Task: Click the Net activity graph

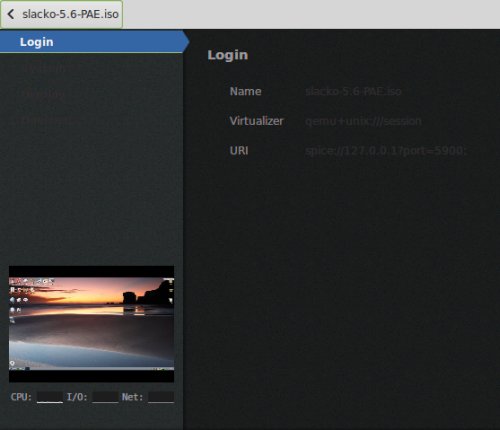Action: tap(161, 397)
